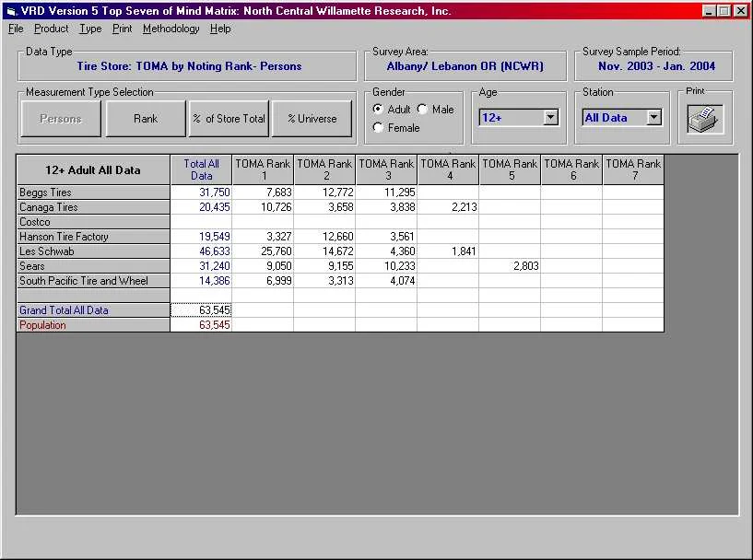753x560 pixels.
Task: Select the Male gender radio button
Action: click(x=422, y=109)
